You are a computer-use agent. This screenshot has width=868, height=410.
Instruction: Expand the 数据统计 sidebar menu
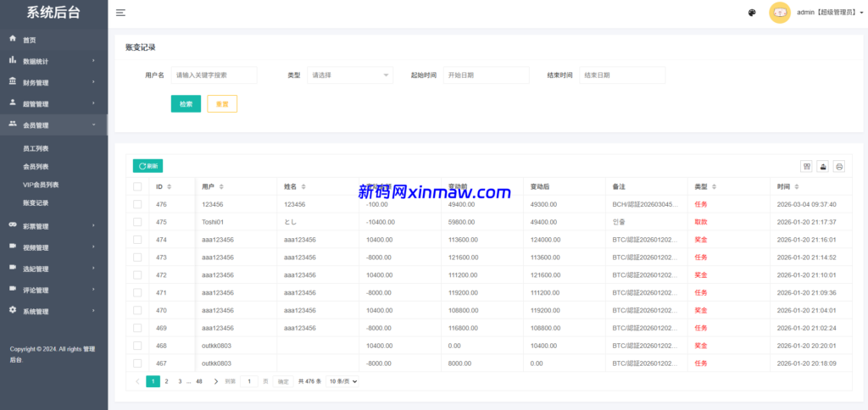(x=53, y=61)
